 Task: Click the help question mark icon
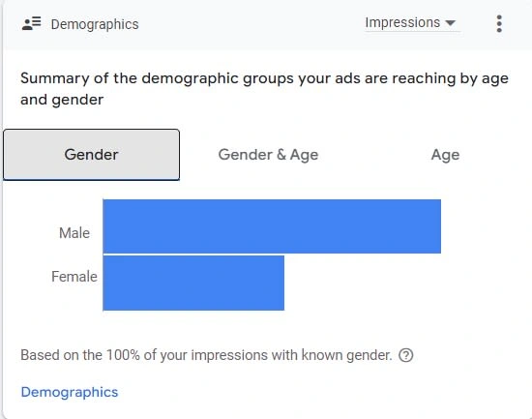tap(406, 355)
